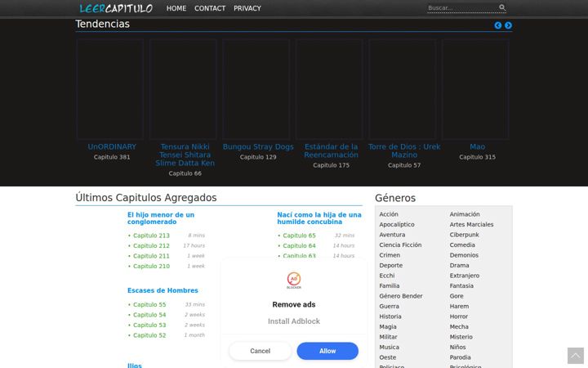The width and height of the screenshot is (588, 368).
Task: Cancel the Remove ads popup
Action: pyautogui.click(x=260, y=351)
